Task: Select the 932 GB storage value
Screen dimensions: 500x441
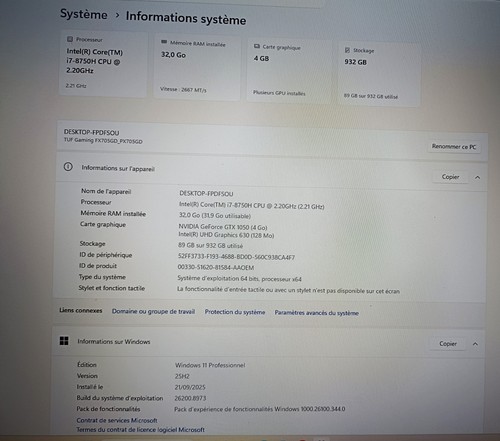Action: pyautogui.click(x=355, y=62)
